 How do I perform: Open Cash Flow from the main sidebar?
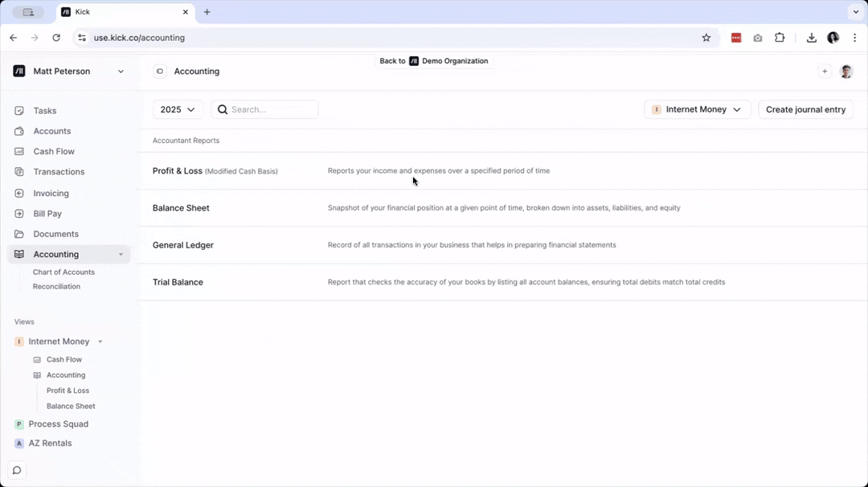click(53, 151)
